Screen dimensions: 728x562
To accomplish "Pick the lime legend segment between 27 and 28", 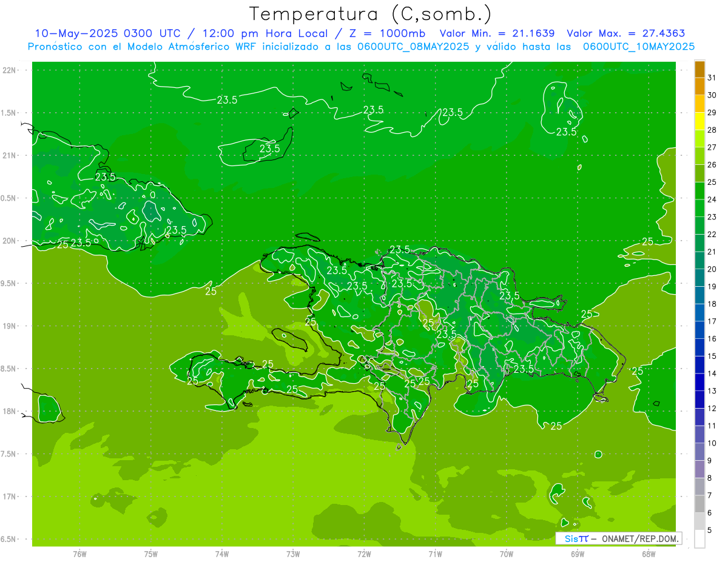I will click(x=699, y=138).
